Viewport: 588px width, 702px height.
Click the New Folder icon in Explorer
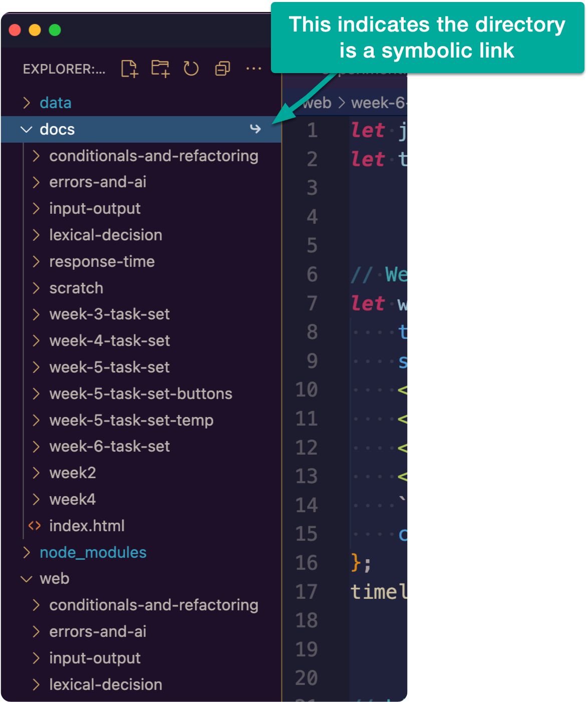(160, 69)
